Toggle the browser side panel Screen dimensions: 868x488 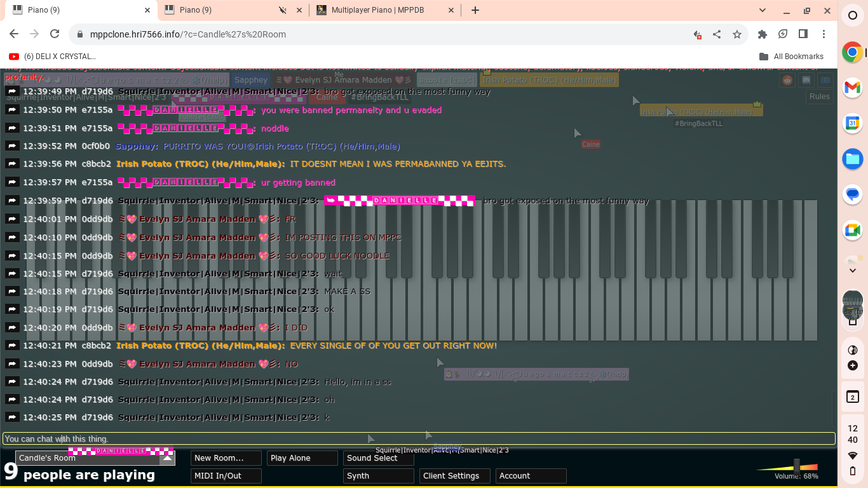(803, 34)
